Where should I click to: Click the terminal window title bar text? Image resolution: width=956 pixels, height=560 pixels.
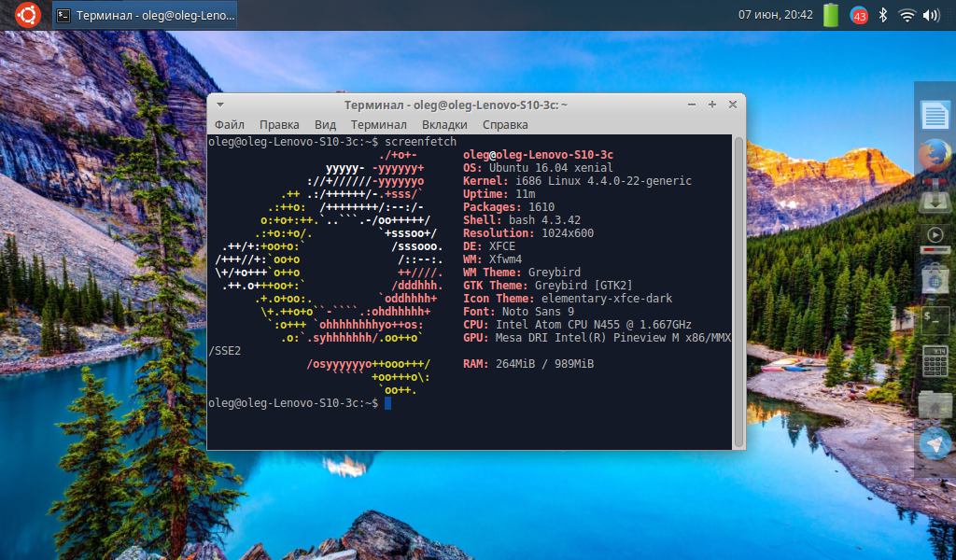(x=456, y=105)
